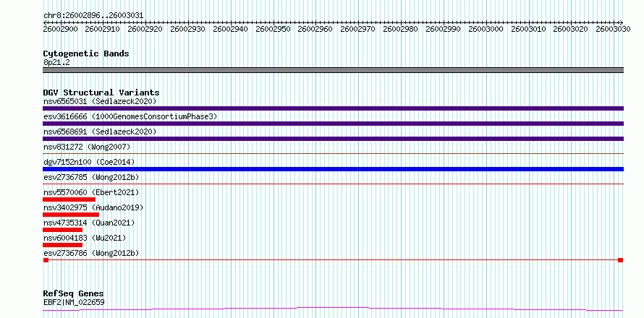This screenshot has width=644, height=318.
Task: Click the thin brown line of nsv831272
Action: (x=333, y=153)
